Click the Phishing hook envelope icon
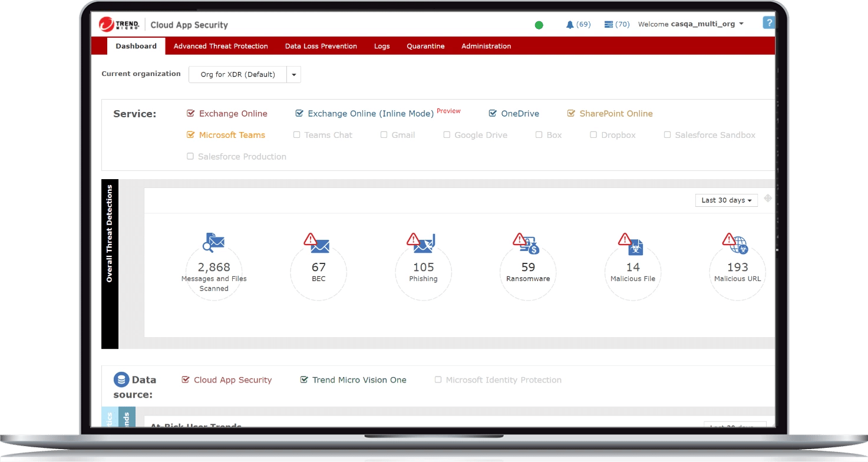 click(421, 243)
